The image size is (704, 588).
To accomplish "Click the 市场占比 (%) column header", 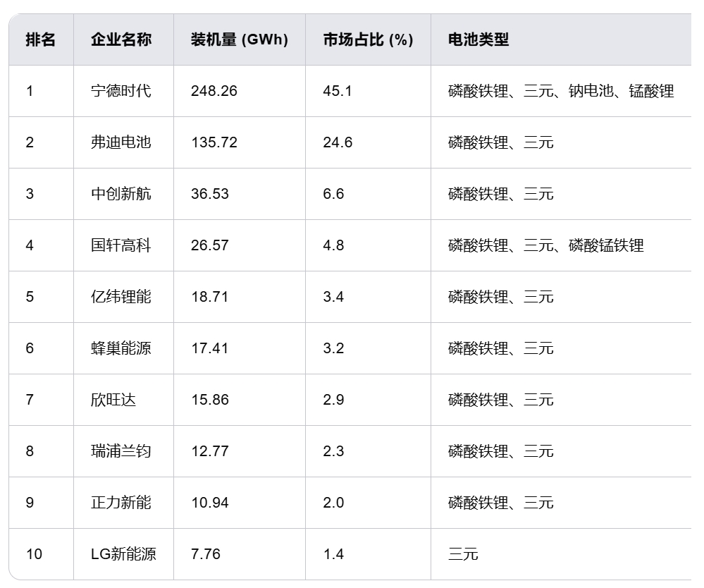I will (367, 39).
